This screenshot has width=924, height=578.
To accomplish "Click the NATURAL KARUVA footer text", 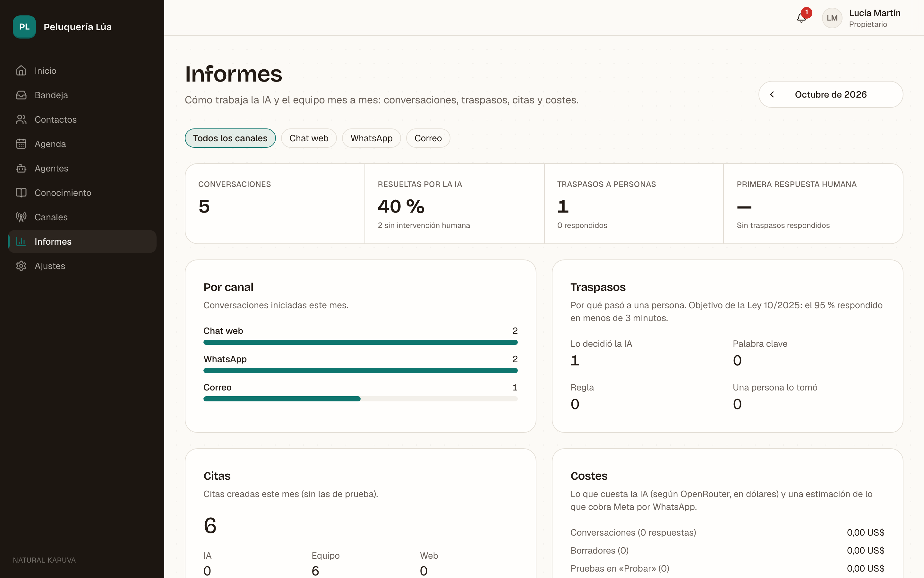I will (44, 560).
